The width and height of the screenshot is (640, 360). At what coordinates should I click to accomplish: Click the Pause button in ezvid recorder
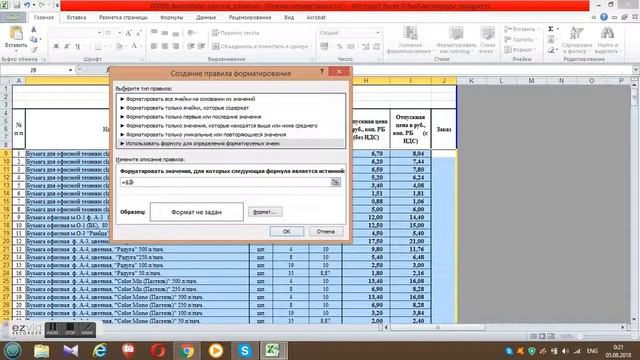pyautogui.click(x=52, y=329)
